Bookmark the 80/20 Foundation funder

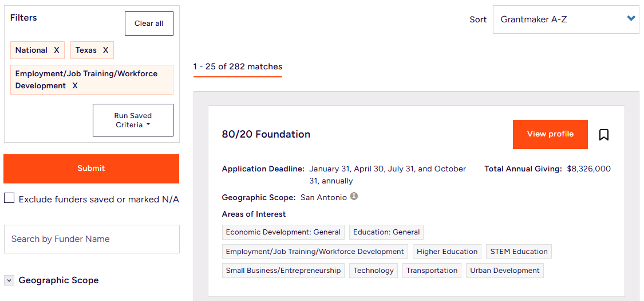pos(603,135)
